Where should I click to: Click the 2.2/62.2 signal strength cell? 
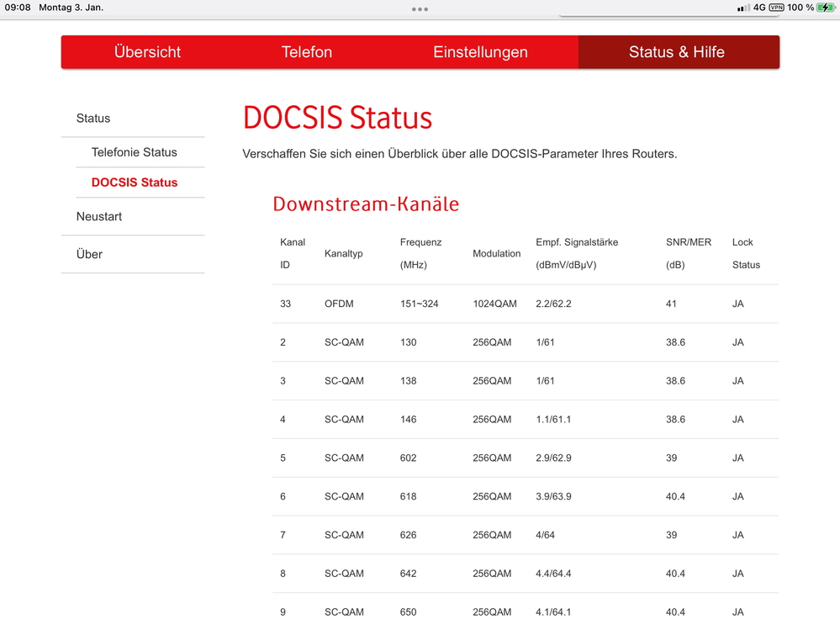click(x=553, y=304)
